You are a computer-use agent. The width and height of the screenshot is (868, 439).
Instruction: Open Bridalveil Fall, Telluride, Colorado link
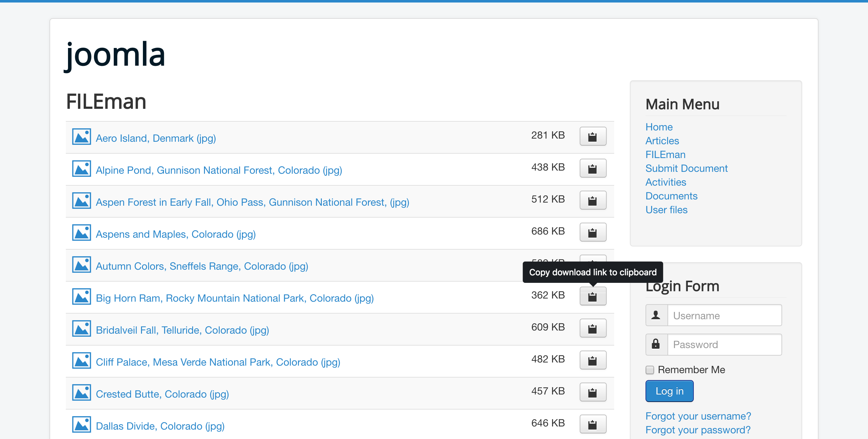183,331
